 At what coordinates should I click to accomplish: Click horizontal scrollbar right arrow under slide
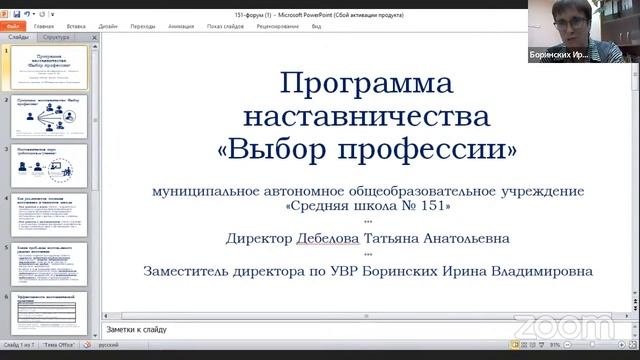tap(627, 316)
